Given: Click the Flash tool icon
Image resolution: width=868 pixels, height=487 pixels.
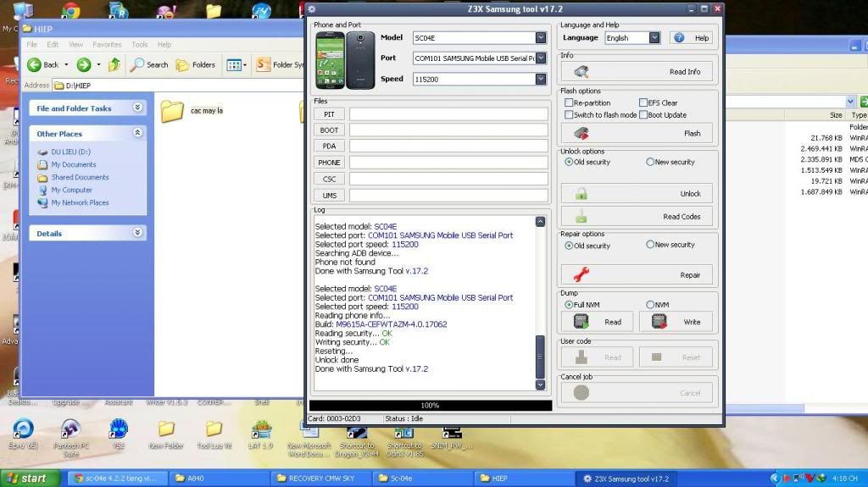Looking at the screenshot, I should click(x=581, y=133).
